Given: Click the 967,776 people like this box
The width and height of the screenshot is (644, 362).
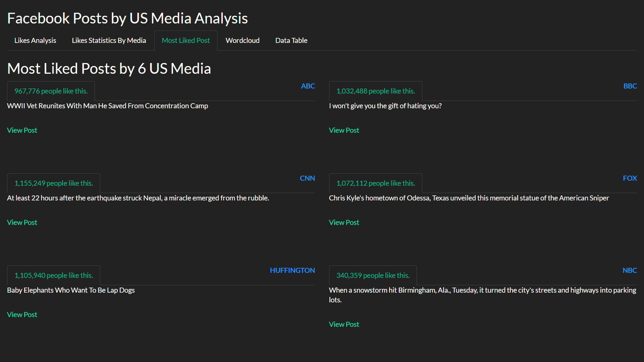Looking at the screenshot, I should coord(51,91).
